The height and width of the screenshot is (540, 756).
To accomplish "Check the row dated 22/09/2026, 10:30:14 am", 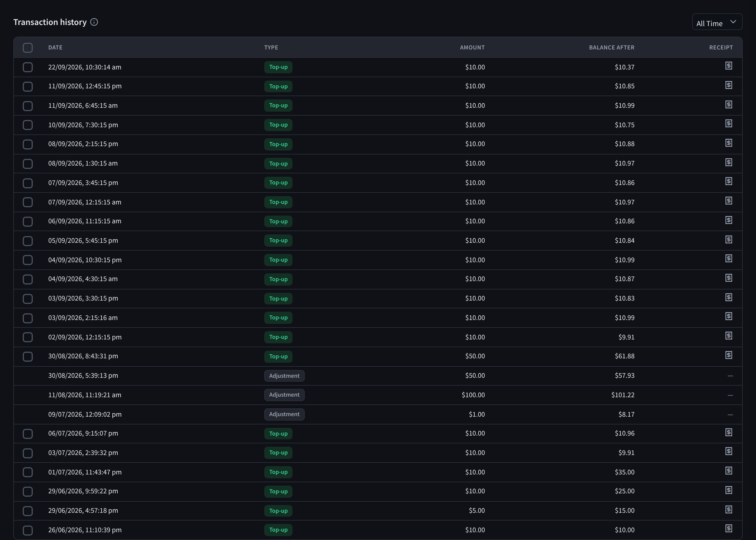I will 27,67.
